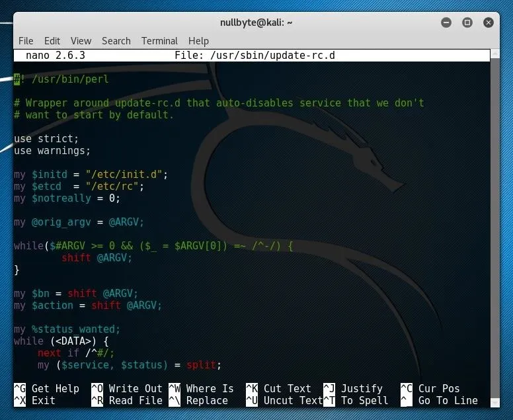Viewport: 513px width, 420px height.
Task: Click the scrollbar up arrow
Action: point(495,54)
